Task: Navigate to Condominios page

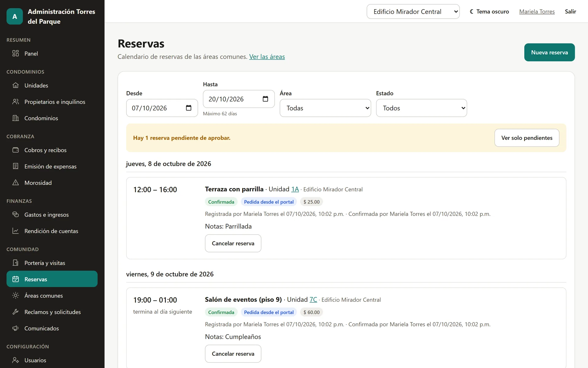Action: tap(52, 118)
